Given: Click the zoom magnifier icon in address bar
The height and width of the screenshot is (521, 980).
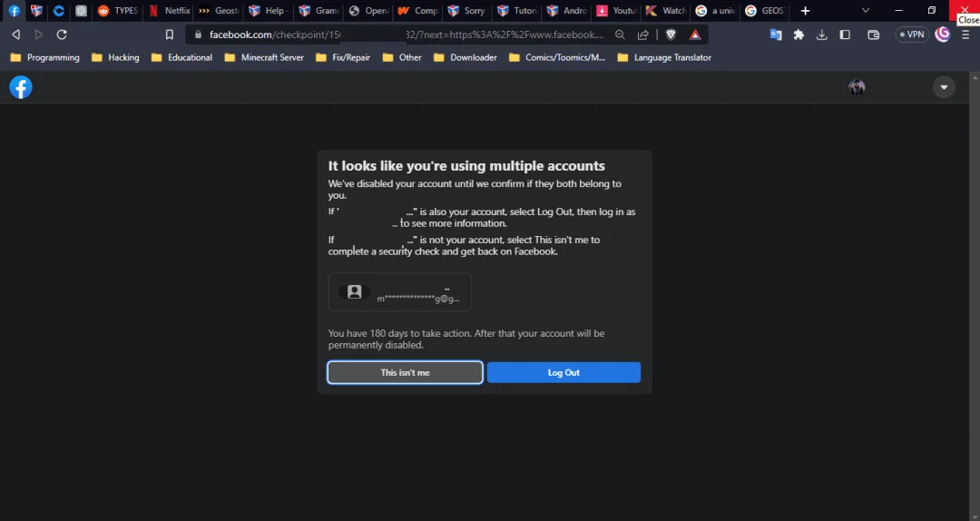Looking at the screenshot, I should click(x=620, y=34).
